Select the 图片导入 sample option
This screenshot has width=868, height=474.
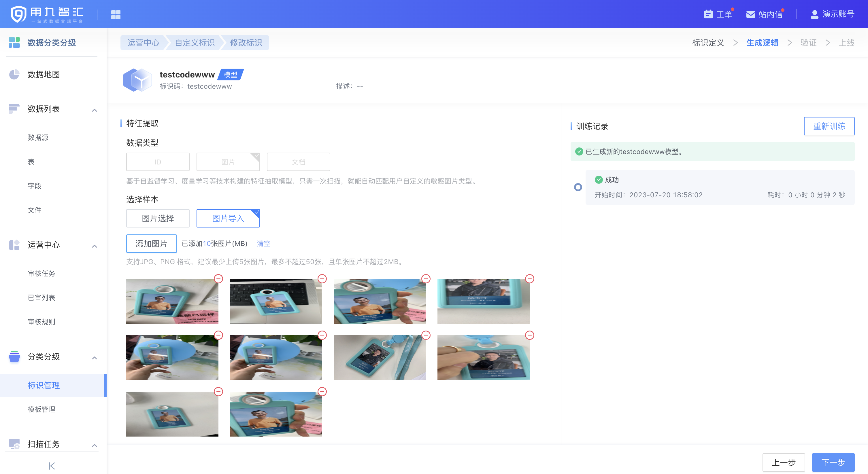pyautogui.click(x=228, y=218)
